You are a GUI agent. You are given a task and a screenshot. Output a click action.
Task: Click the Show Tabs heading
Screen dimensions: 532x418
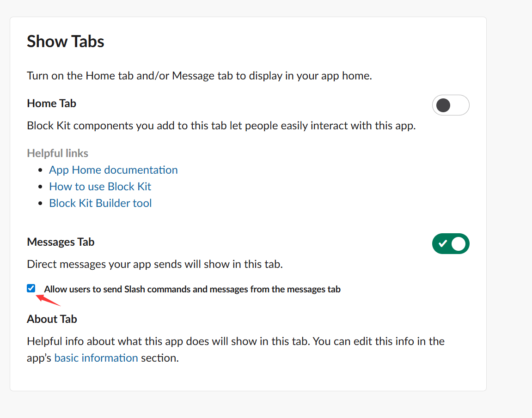pos(66,42)
